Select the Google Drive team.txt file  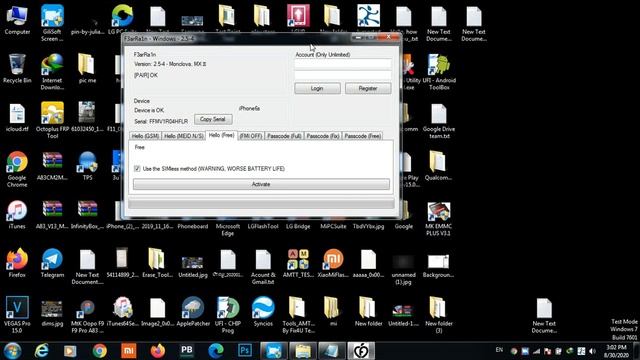(x=439, y=121)
